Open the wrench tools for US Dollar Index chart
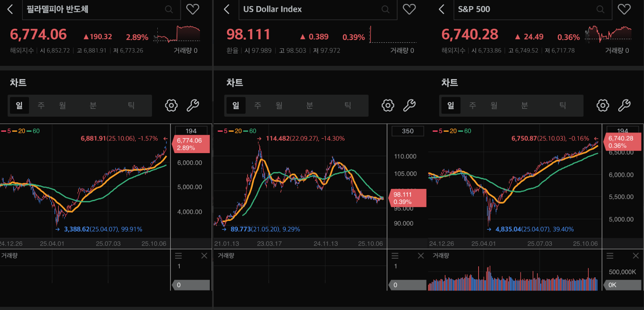644x310 pixels. pos(409,105)
